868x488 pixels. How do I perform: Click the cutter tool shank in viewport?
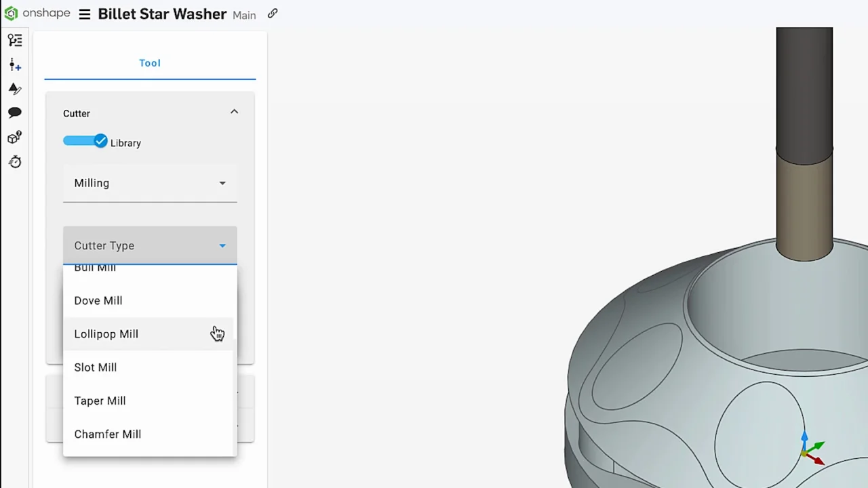(x=804, y=95)
